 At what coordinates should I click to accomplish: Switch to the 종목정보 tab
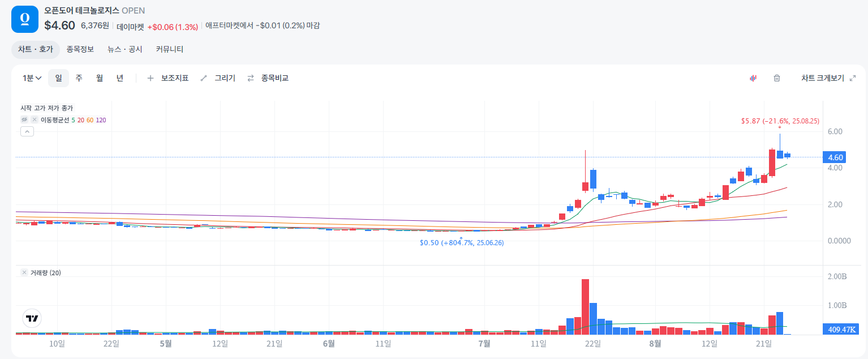coord(80,49)
